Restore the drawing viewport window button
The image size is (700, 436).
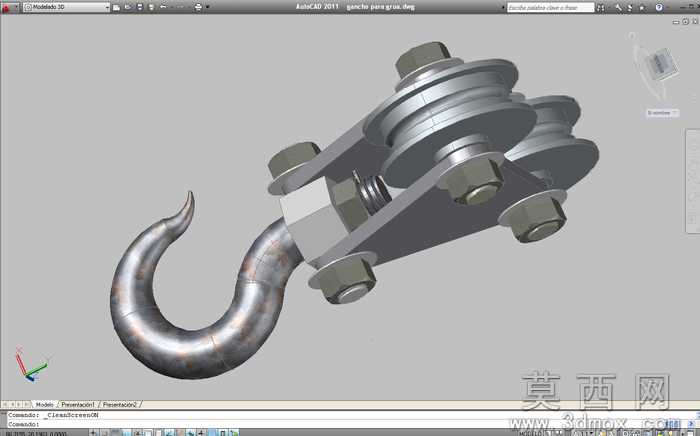685,21
